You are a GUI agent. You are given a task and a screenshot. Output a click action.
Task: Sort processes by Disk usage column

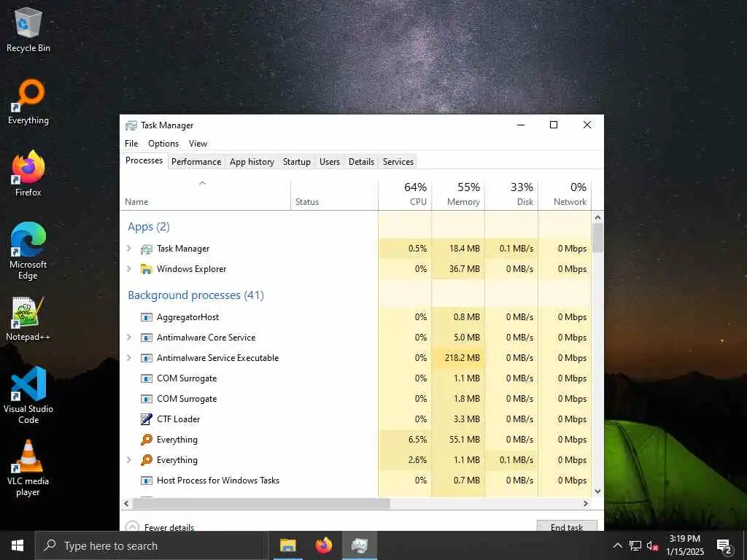click(511, 195)
